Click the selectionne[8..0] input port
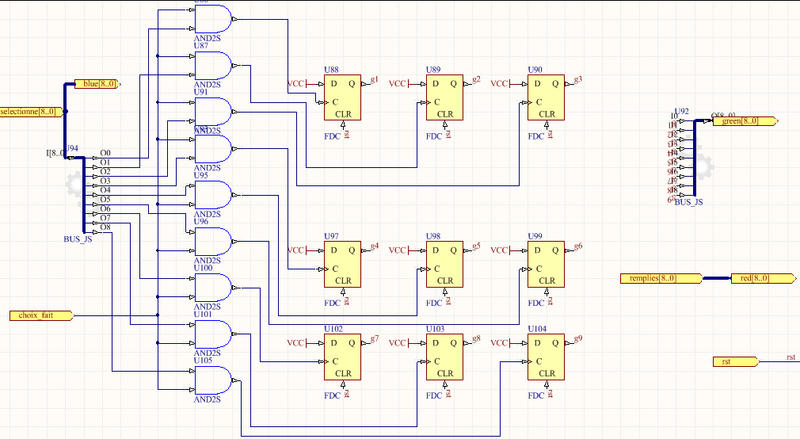The height and width of the screenshot is (439, 800). coord(31,111)
